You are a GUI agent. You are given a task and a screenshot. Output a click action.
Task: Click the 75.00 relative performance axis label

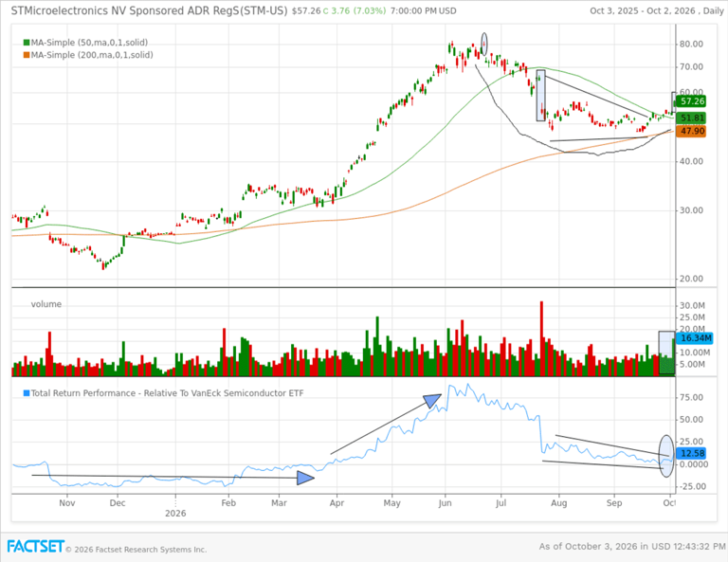[691, 397]
